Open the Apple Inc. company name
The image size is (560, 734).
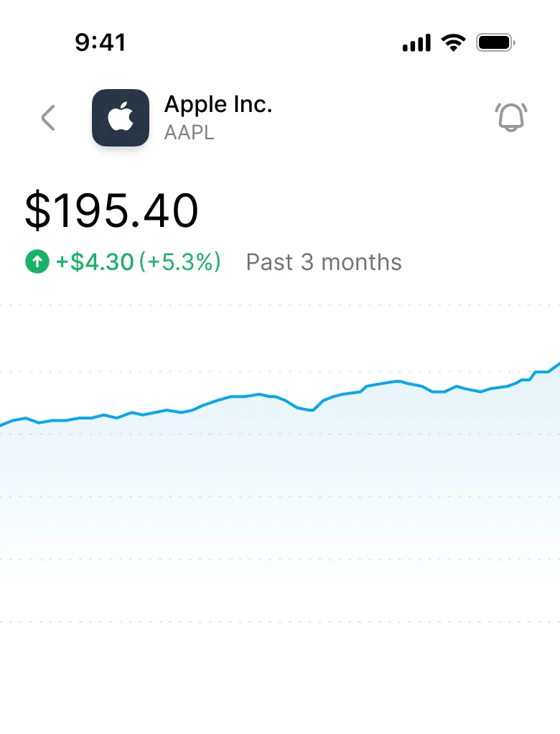(218, 105)
